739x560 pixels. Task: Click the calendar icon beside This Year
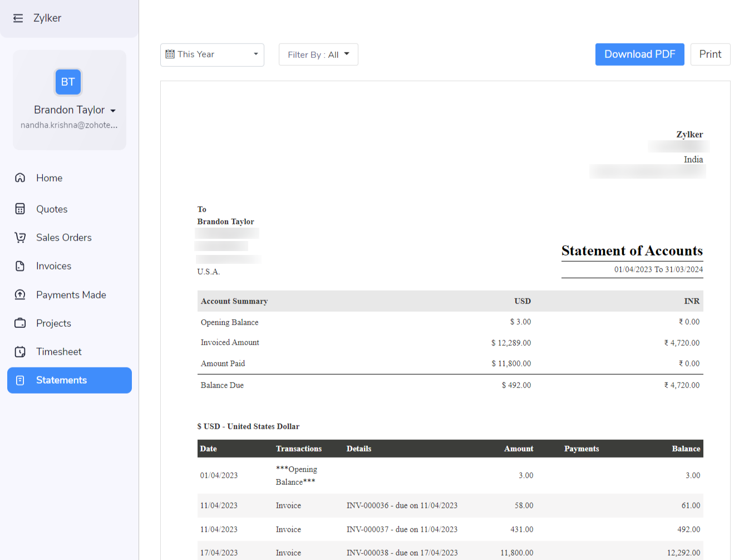[x=170, y=54]
